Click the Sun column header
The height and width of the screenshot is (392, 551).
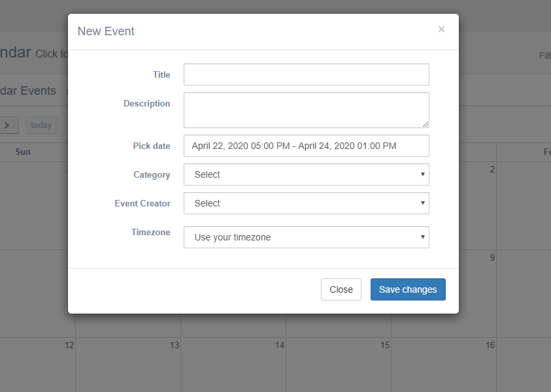pos(23,152)
